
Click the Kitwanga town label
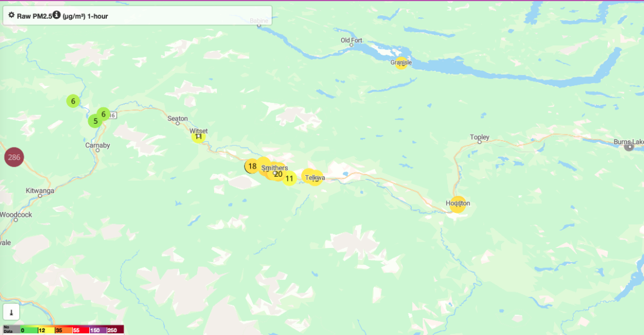coord(40,190)
